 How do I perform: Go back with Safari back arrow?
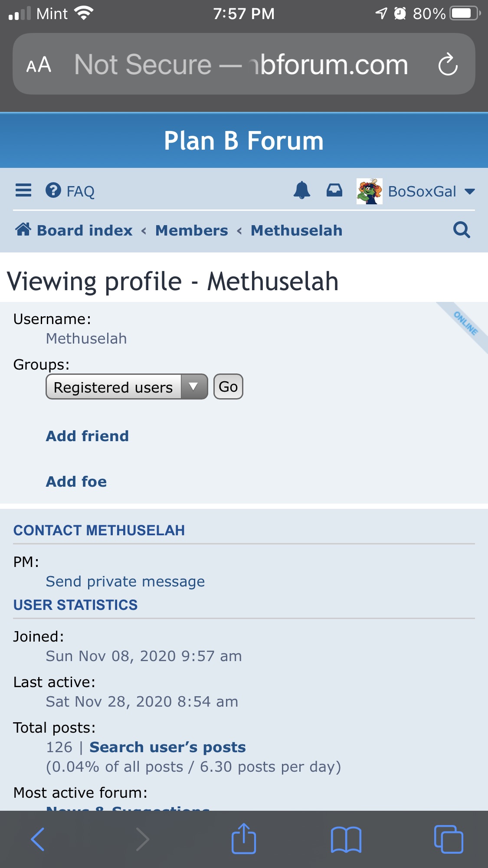pyautogui.click(x=38, y=839)
